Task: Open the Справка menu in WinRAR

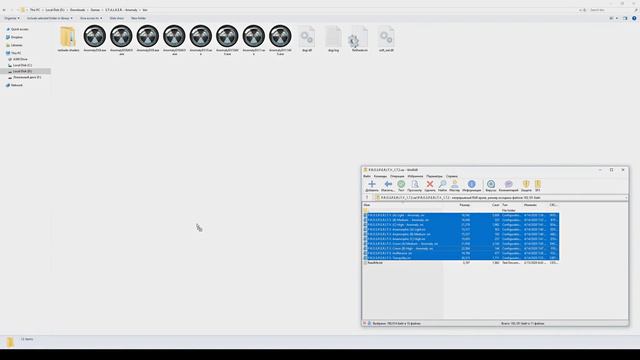Action: click(451, 176)
